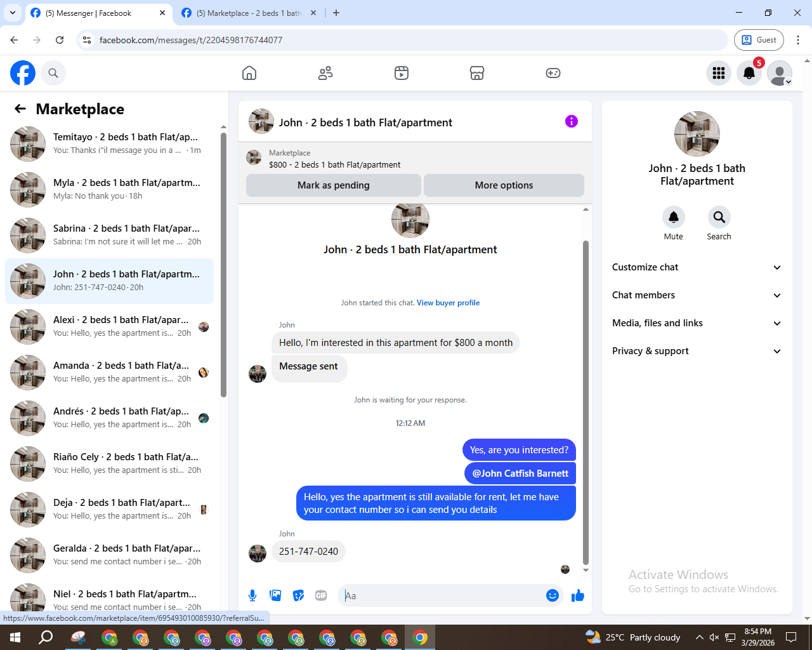Choose a GIF using the GIF icon
Viewport: 812px width, 650px height.
tap(321, 595)
